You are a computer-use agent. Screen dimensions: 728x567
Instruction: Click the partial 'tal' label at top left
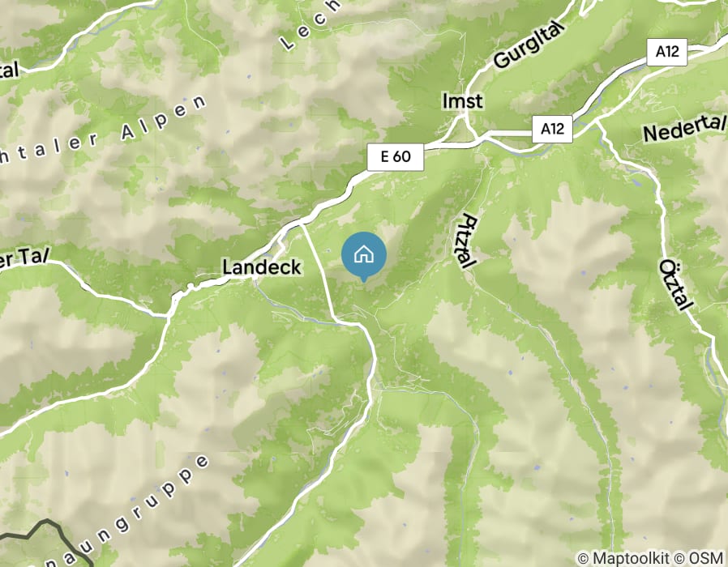click(8, 70)
